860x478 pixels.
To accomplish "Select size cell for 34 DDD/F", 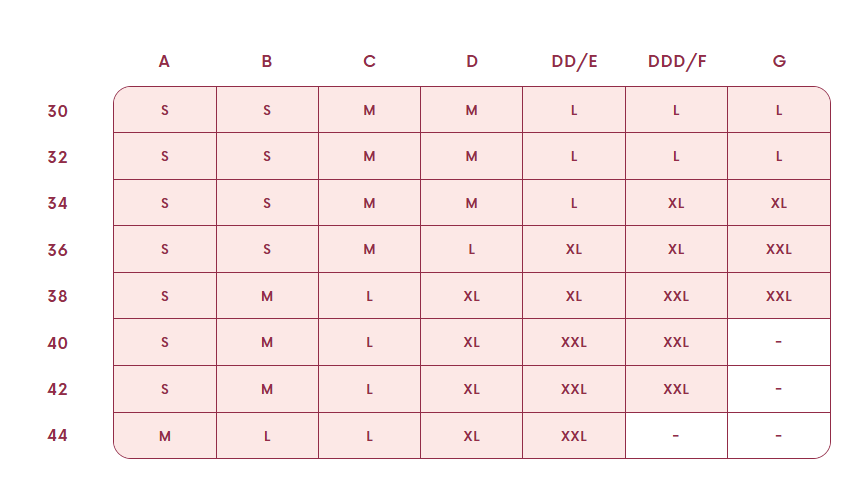I will [676, 203].
